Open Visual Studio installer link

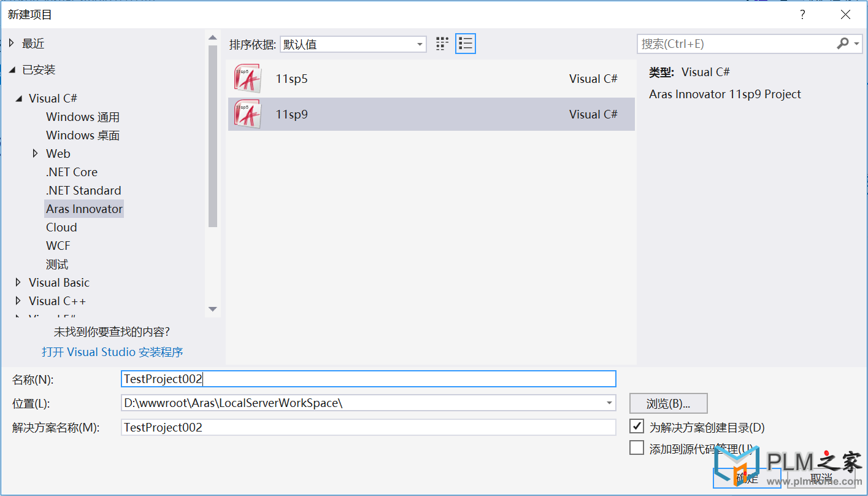(112, 352)
